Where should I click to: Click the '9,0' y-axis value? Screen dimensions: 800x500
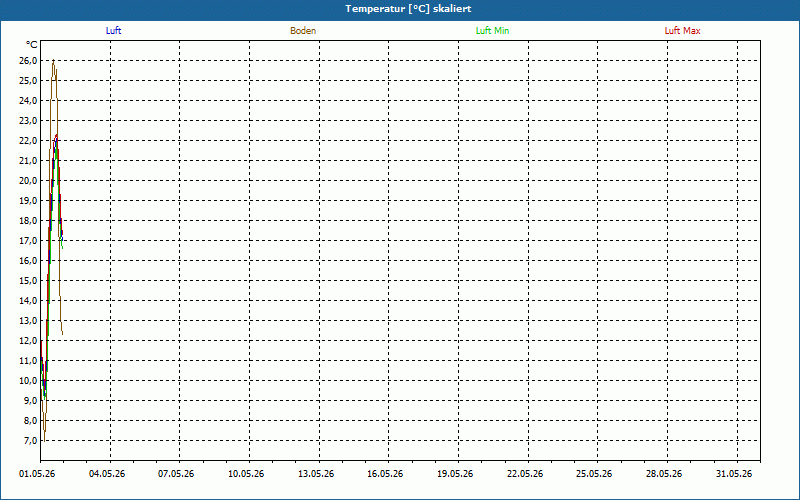pos(31,401)
